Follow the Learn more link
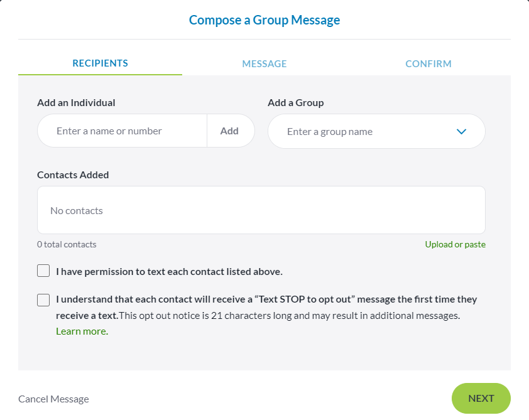This screenshot has width=529, height=420. (81, 331)
